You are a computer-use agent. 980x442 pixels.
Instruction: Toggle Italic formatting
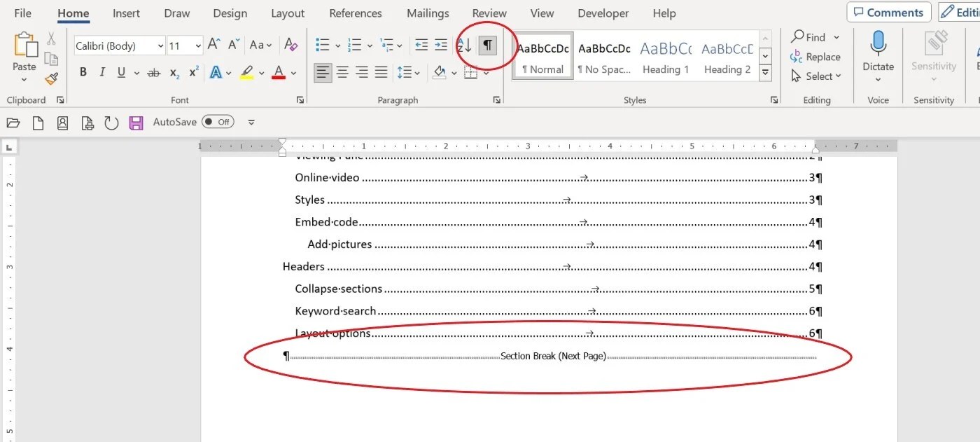(x=102, y=72)
